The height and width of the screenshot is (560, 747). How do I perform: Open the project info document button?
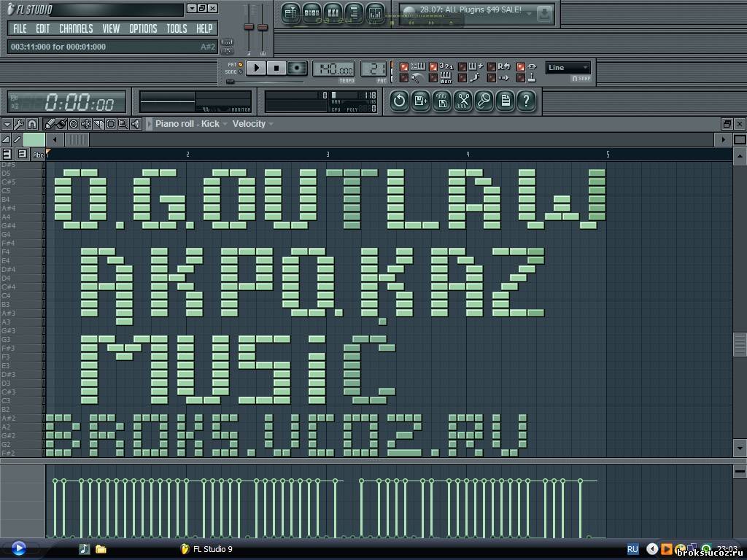[506, 101]
